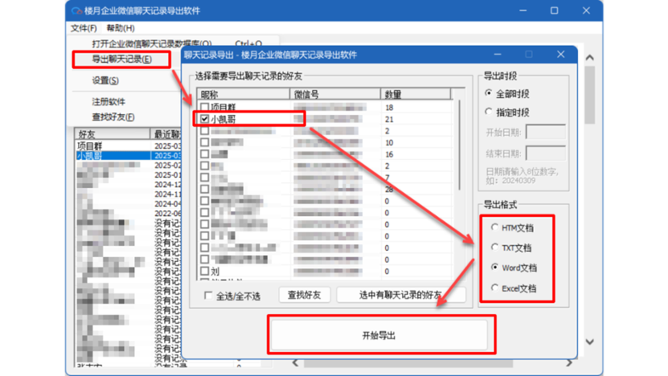Click the app logo icon in main title bar

(x=76, y=11)
